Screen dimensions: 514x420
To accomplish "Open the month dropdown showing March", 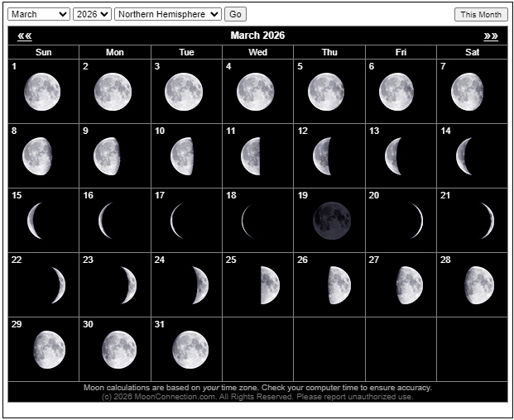I will pyautogui.click(x=39, y=14).
